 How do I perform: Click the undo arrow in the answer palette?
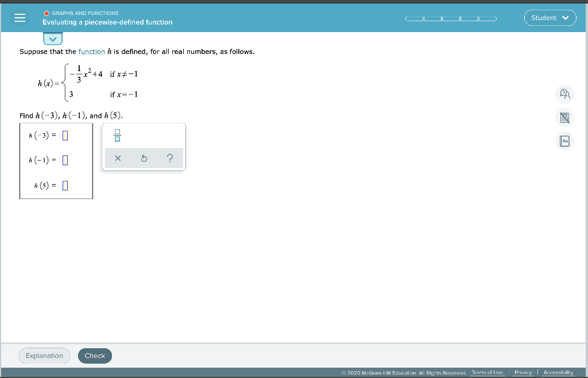143,158
